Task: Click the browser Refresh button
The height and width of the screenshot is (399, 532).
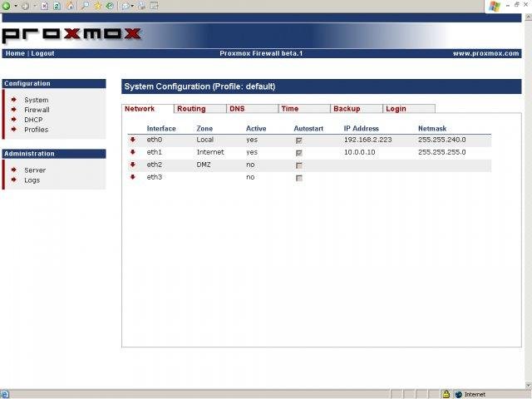Action: click(57, 6)
